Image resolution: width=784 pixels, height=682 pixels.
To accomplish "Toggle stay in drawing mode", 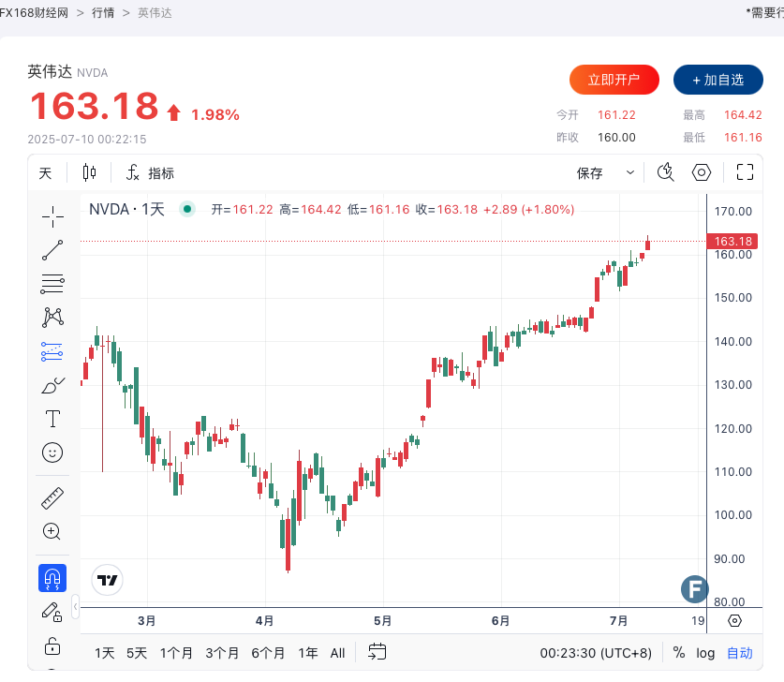I will click(x=52, y=612).
